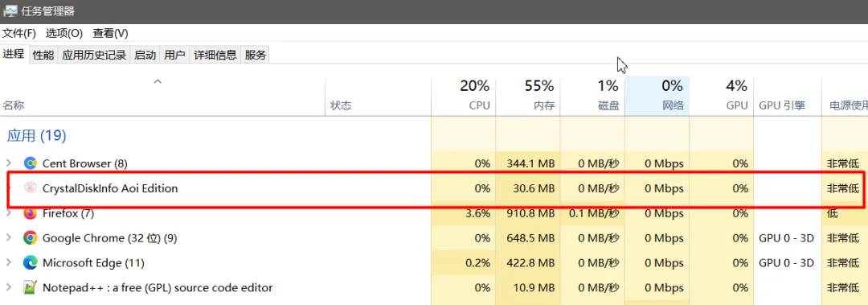Select the Notepad++ process icon

pyautogui.click(x=30, y=287)
